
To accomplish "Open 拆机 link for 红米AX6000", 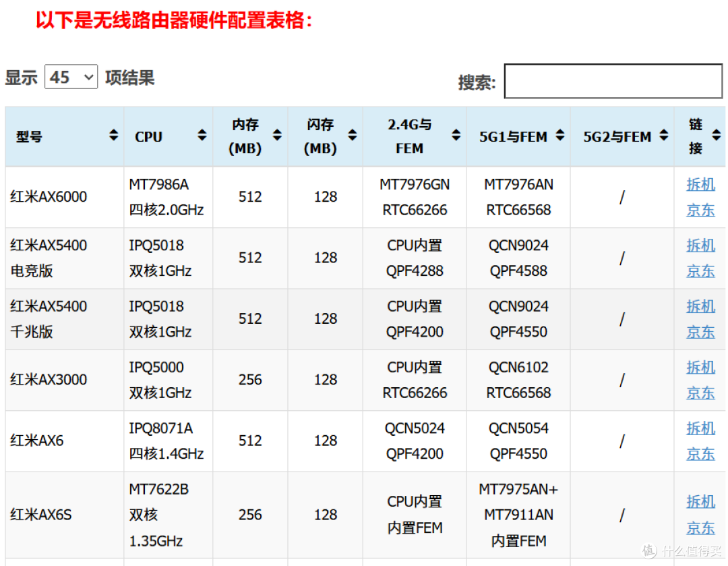I will pos(700,184).
